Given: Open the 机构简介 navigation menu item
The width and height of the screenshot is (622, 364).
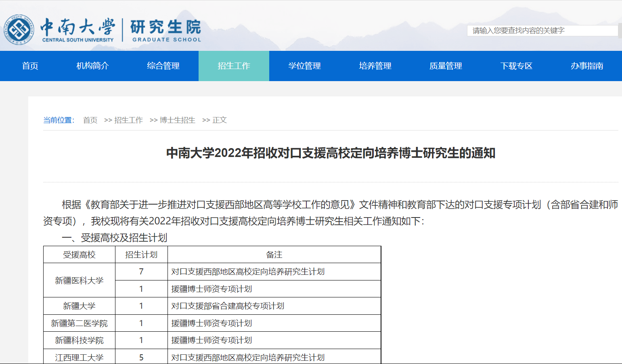Looking at the screenshot, I should (x=93, y=66).
